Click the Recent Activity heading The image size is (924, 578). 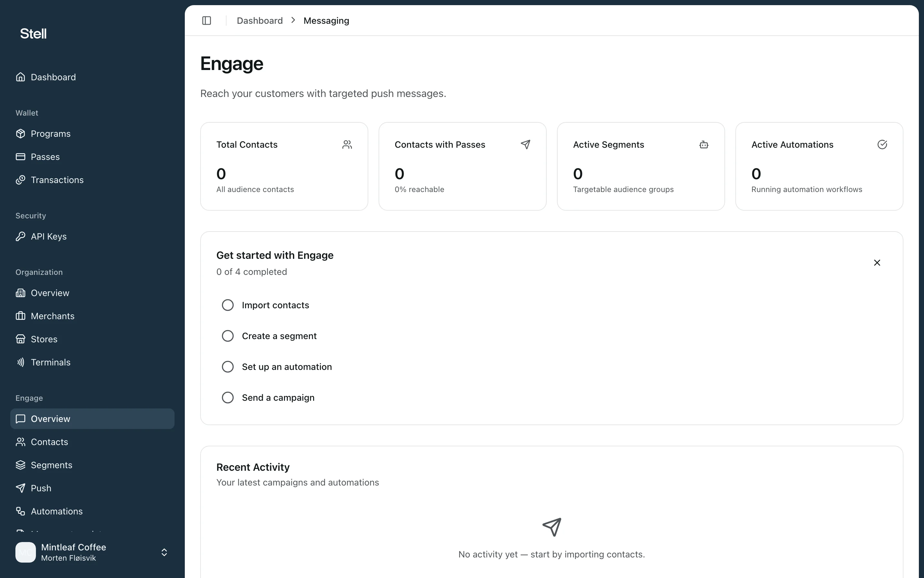[253, 467]
